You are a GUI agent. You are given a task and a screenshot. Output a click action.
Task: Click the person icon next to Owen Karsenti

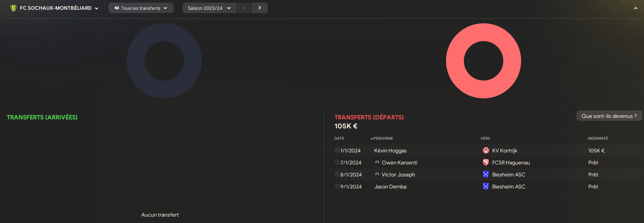coord(377,163)
